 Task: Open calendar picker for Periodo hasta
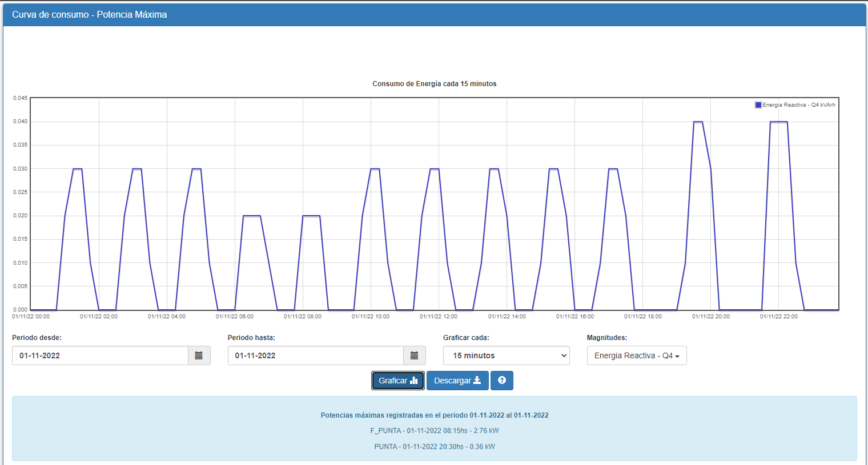coord(415,355)
